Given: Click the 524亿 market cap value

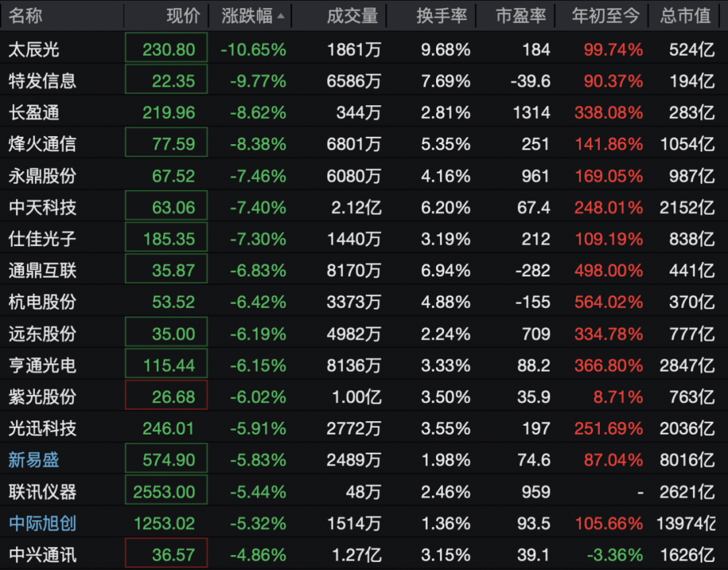Looking at the screenshot, I should coord(692,50).
